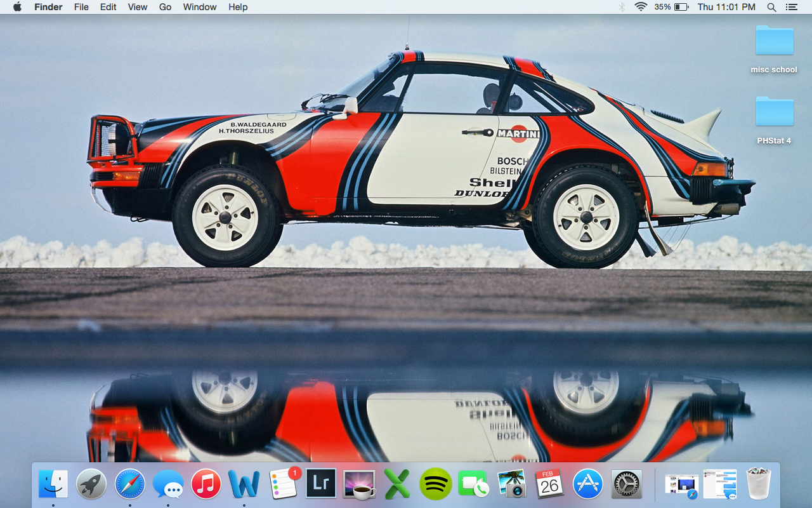Open the iPhoto camera icon in Dock
The height and width of the screenshot is (508, 812).
(x=512, y=484)
